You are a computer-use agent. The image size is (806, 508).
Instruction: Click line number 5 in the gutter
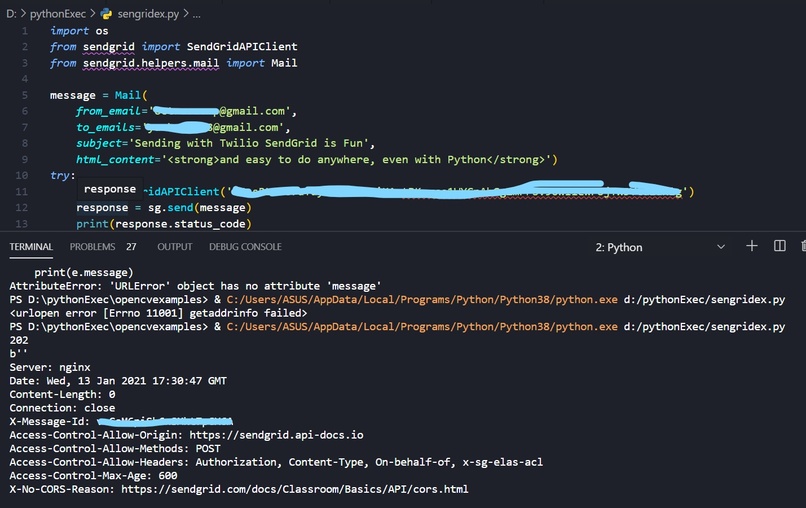tap(25, 95)
